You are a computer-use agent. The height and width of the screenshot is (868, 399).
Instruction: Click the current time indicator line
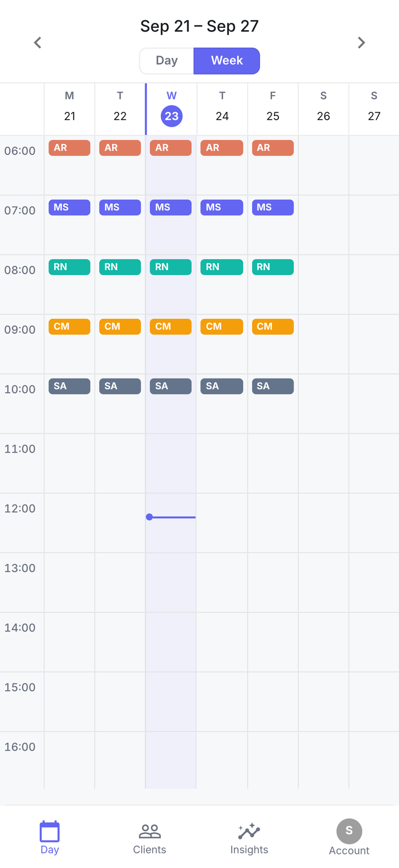coord(171,517)
